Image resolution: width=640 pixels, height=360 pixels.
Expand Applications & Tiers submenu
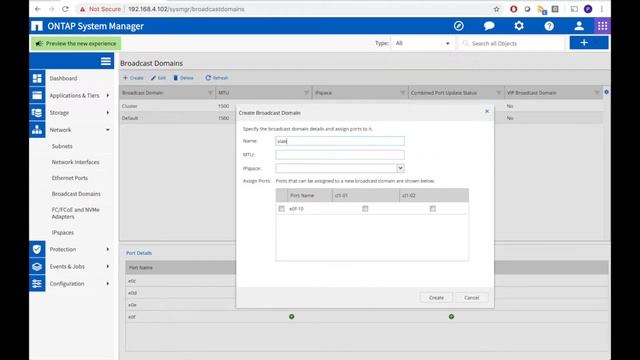click(108, 96)
